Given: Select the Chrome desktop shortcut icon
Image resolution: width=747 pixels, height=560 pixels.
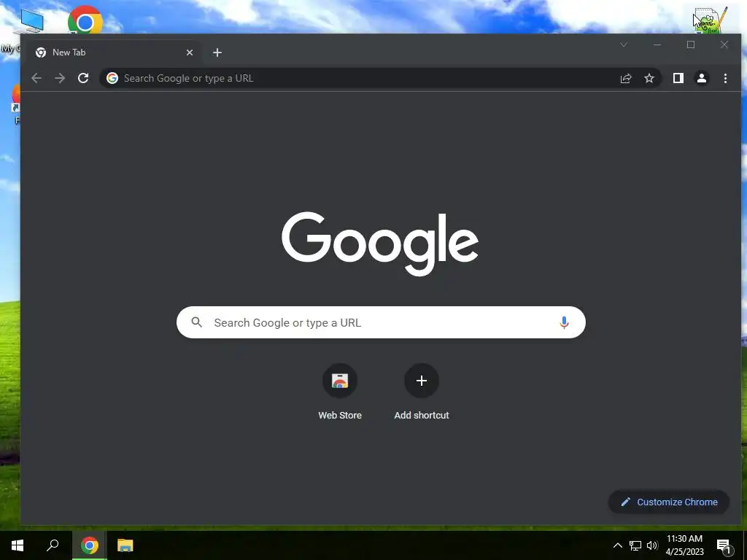Looking at the screenshot, I should (85, 21).
